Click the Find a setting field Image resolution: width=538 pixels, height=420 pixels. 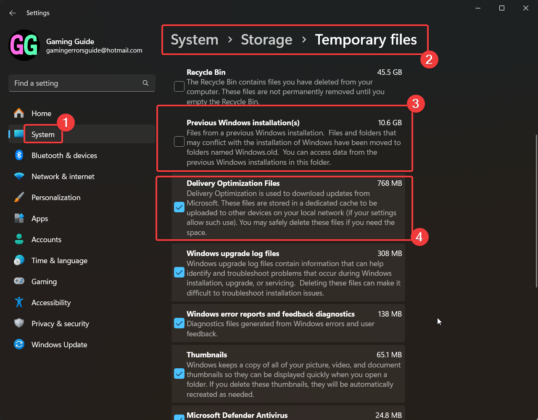pyautogui.click(x=82, y=83)
